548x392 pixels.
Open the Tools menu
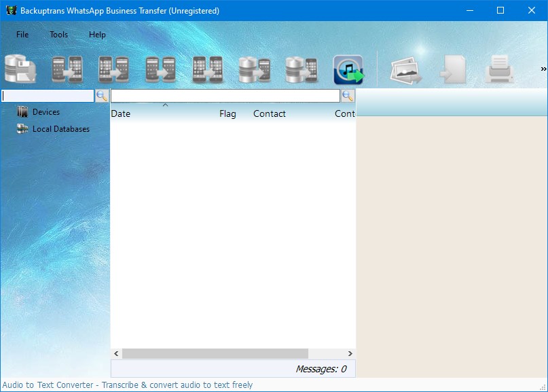pos(58,34)
